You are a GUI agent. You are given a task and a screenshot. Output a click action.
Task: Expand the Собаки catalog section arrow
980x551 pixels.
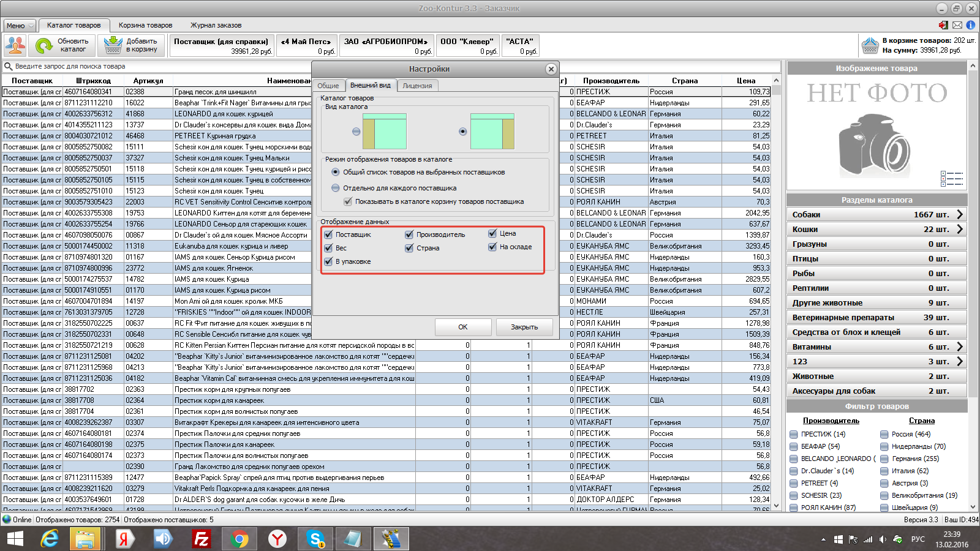960,214
